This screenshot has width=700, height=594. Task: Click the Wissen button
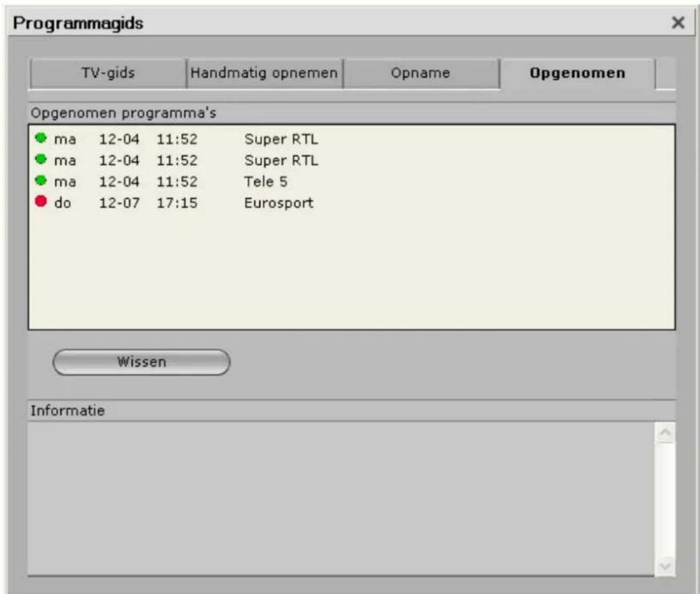tap(142, 362)
